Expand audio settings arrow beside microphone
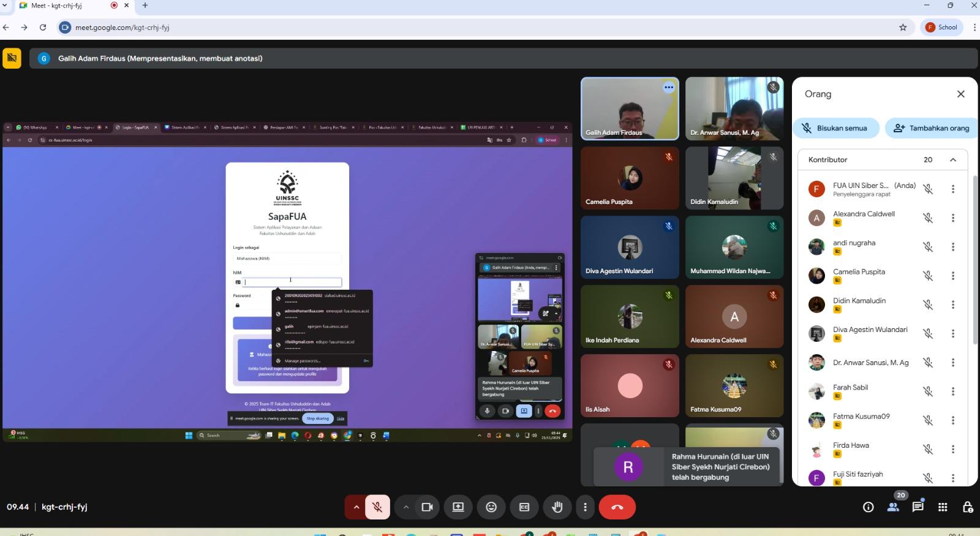980x536 pixels. pyautogui.click(x=356, y=507)
